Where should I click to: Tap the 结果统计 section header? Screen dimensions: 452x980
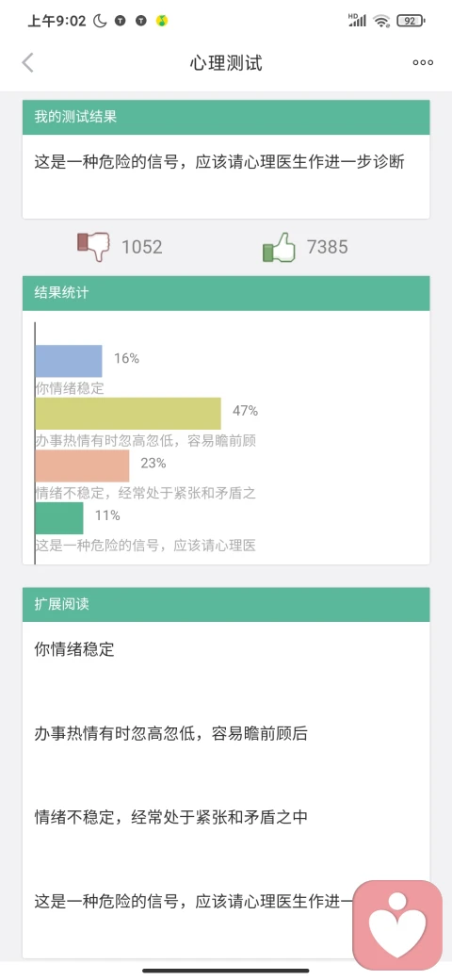(226, 293)
